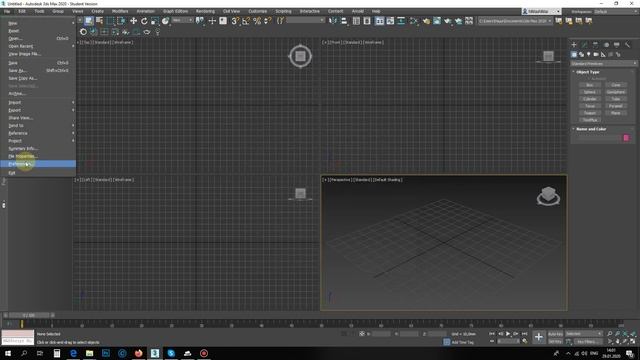
Task: Open the Workspaces dropdown
Action: point(616,11)
